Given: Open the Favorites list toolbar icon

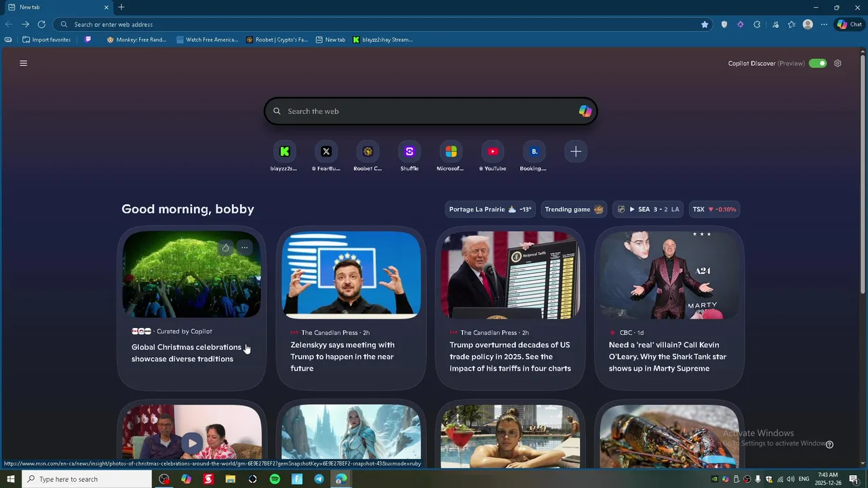Looking at the screenshot, I should (x=791, y=24).
